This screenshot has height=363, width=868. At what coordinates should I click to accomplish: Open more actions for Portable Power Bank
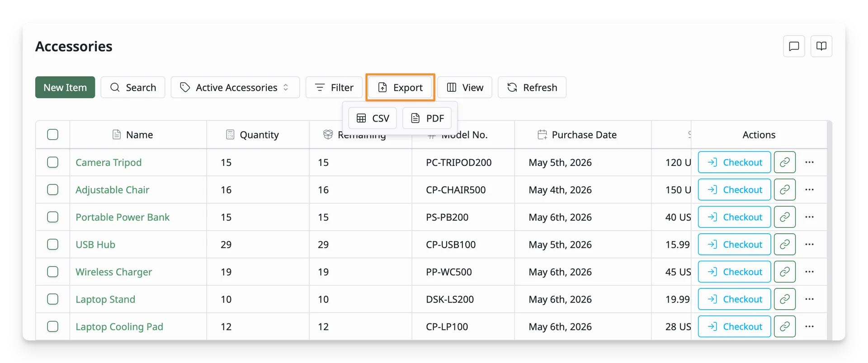809,217
